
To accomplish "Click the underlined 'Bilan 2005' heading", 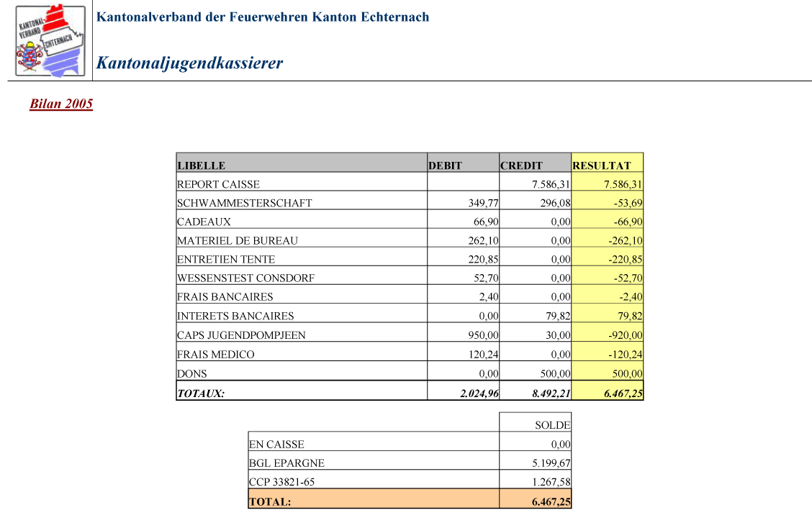I will 61,104.
